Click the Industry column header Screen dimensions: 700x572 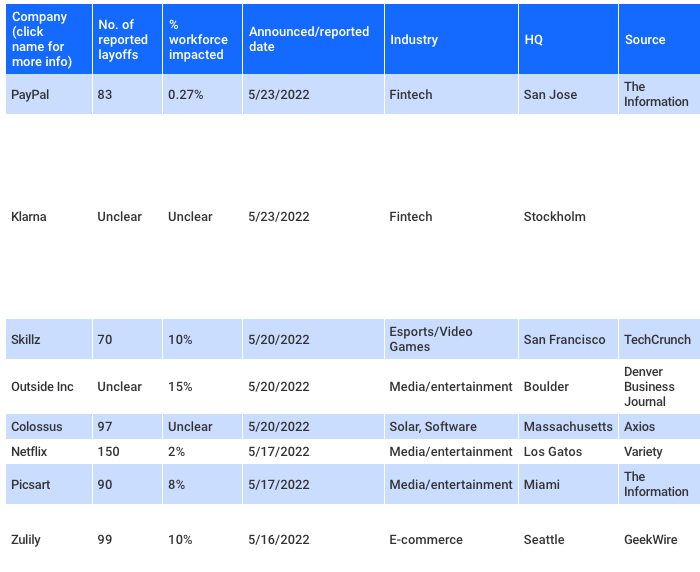(x=451, y=39)
